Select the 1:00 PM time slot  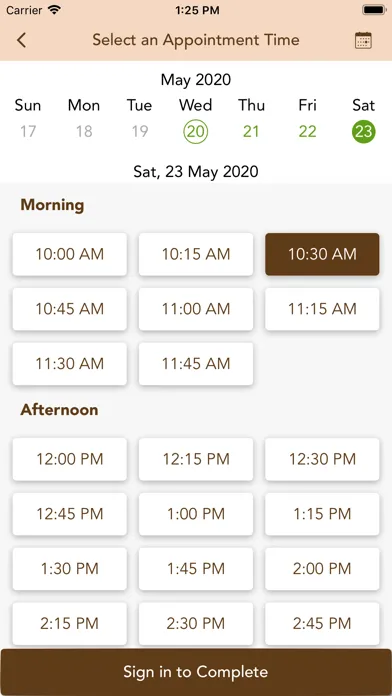[196, 514]
